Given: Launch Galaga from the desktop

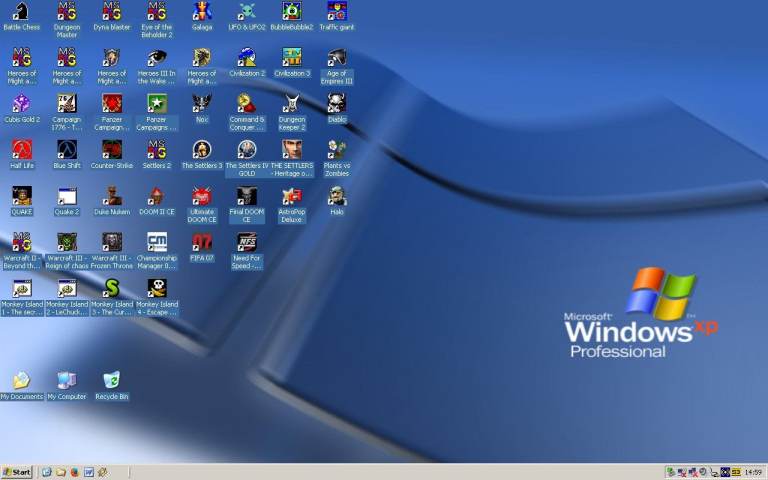Looking at the screenshot, I should 202,12.
